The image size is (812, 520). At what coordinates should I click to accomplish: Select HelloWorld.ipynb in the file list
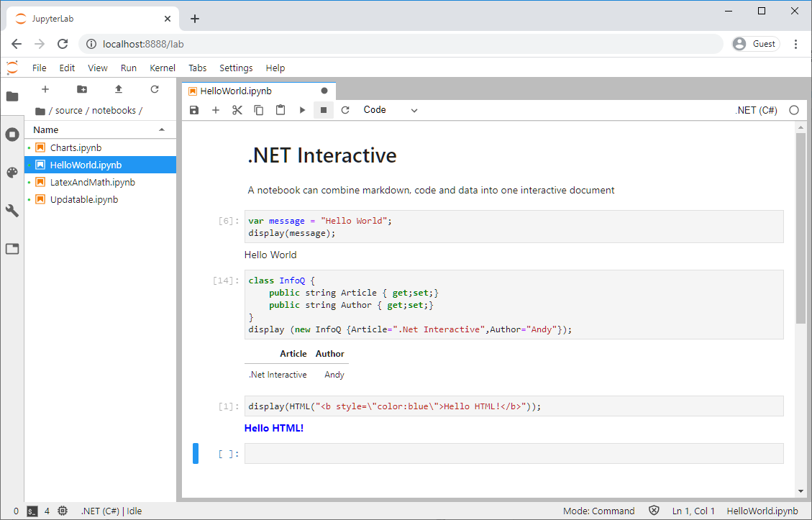point(101,165)
